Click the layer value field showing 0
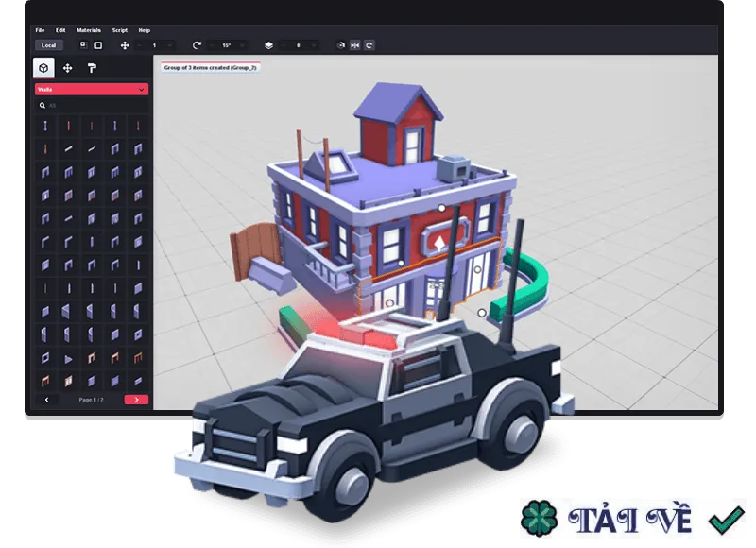 click(299, 45)
